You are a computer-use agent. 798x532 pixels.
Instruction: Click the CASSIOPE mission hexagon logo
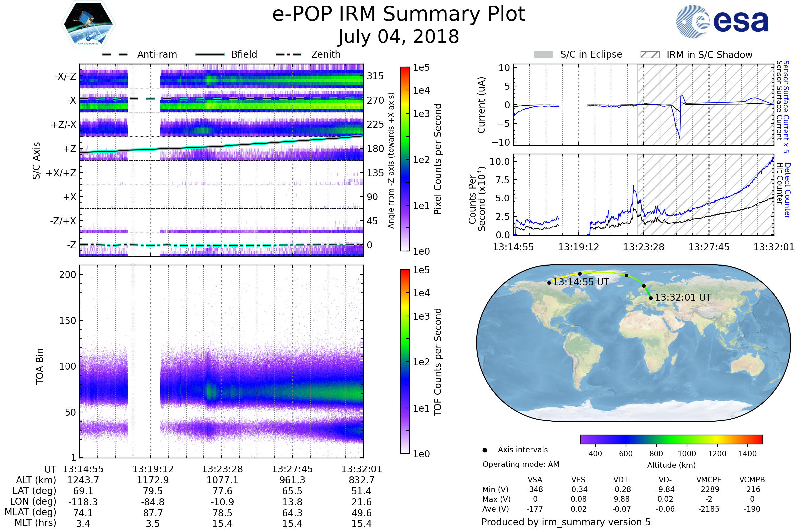88,24
